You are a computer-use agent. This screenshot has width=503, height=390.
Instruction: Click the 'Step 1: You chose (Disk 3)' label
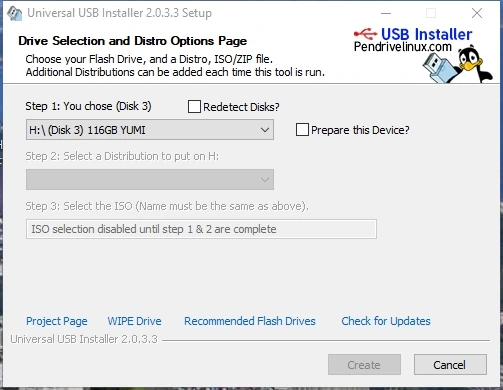pos(88,106)
